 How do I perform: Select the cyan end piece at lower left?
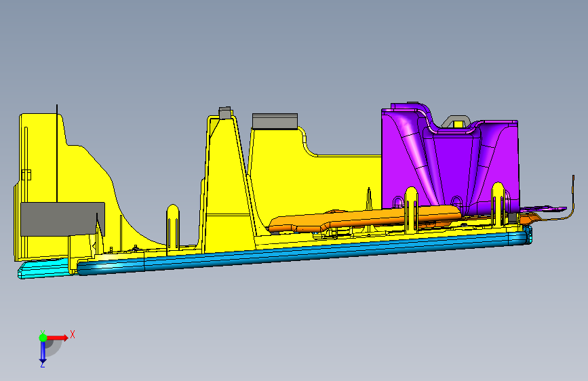[x=45, y=269]
